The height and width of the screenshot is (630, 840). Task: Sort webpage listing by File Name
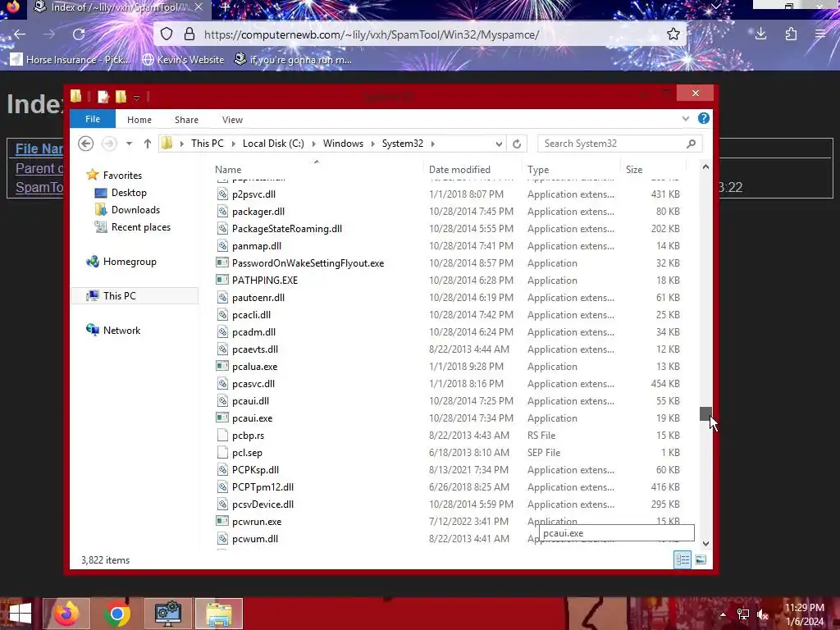[39, 148]
